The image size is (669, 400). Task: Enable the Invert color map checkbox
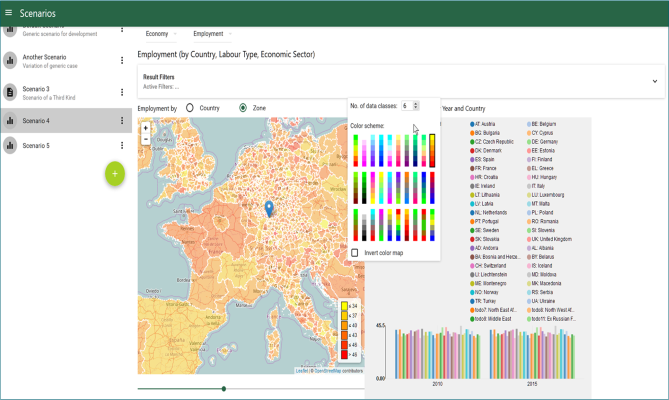[355, 253]
